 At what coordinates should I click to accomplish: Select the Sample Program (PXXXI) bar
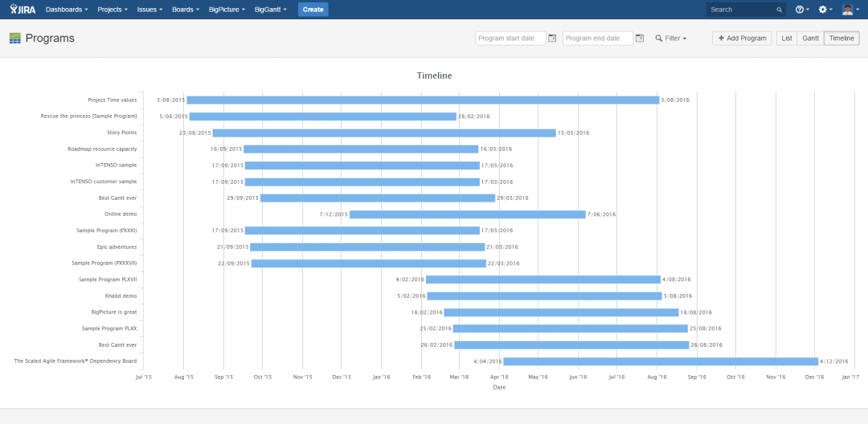[362, 230]
